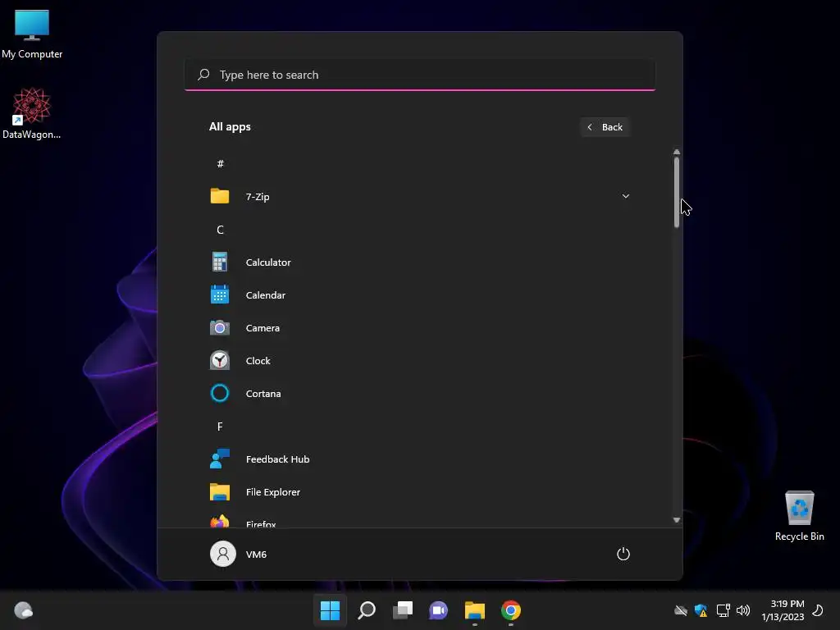The image size is (840, 630).
Task: Click the network tray icon
Action: [723, 610]
